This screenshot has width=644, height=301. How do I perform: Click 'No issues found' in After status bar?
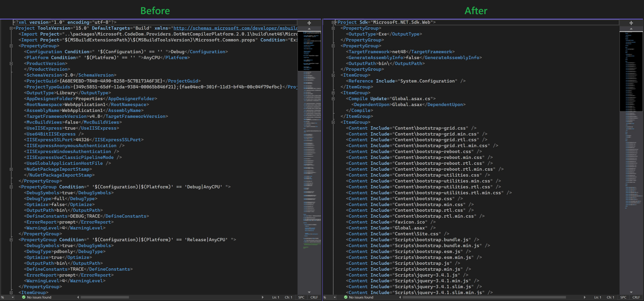point(361,297)
